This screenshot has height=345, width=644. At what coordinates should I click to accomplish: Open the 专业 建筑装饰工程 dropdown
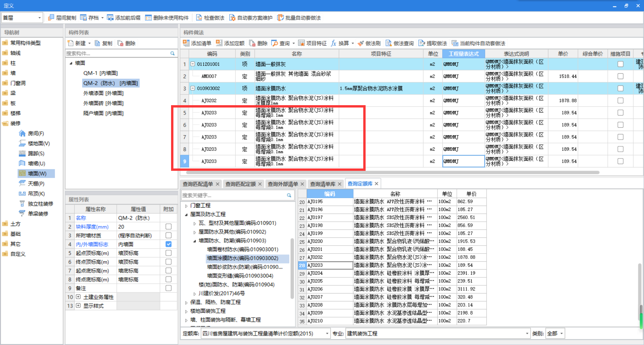527,334
